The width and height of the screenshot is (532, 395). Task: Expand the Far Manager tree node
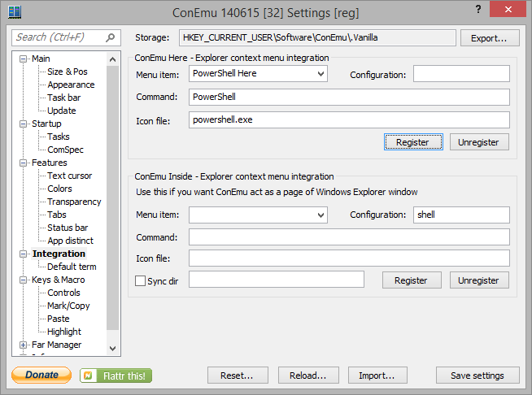tap(24, 345)
